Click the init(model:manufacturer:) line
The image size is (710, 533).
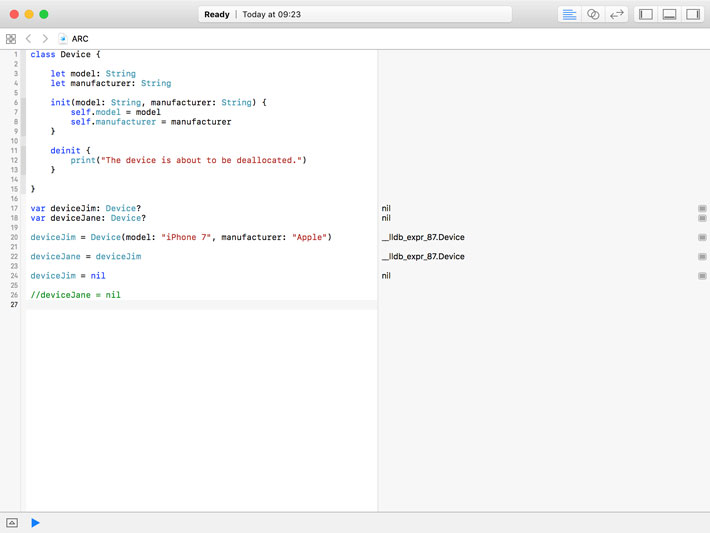(x=158, y=102)
